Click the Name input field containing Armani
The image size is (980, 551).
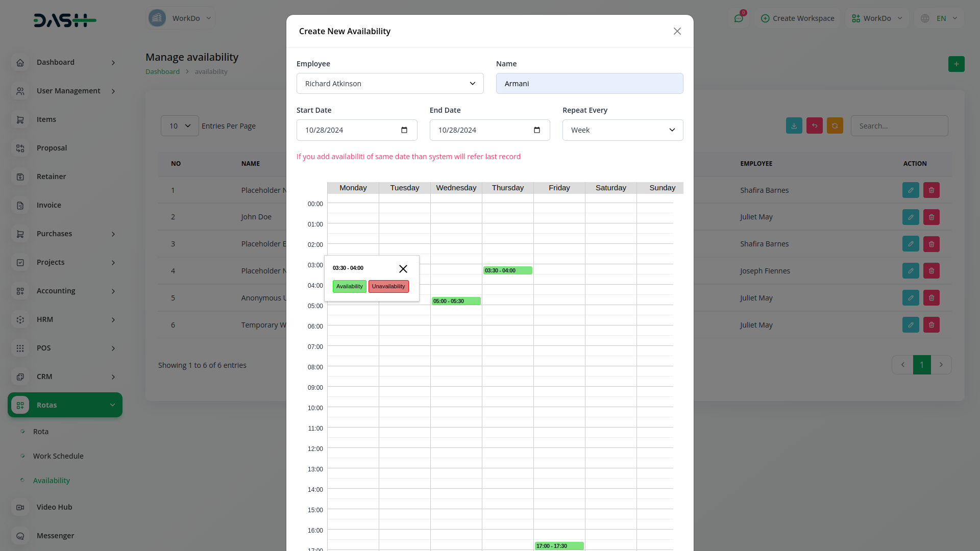[x=589, y=84]
